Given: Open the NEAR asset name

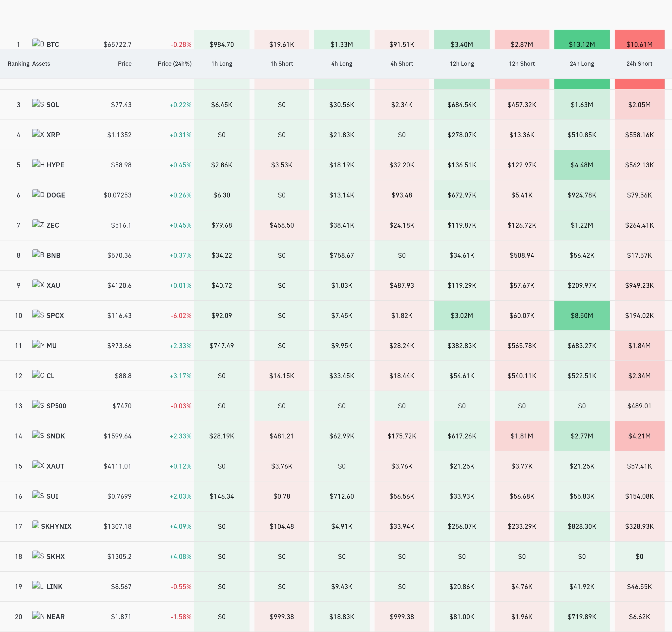Looking at the screenshot, I should pos(55,617).
